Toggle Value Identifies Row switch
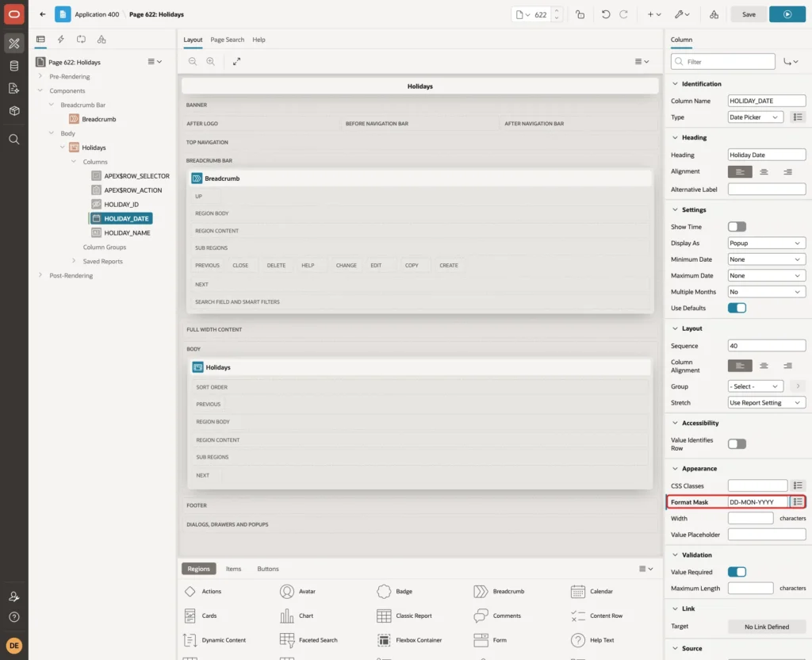The height and width of the screenshot is (660, 812). coord(737,444)
